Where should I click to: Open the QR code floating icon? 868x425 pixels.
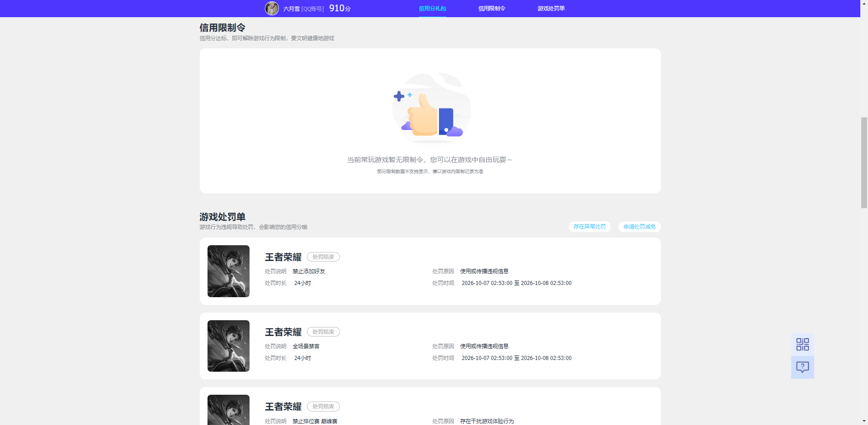[x=802, y=344]
